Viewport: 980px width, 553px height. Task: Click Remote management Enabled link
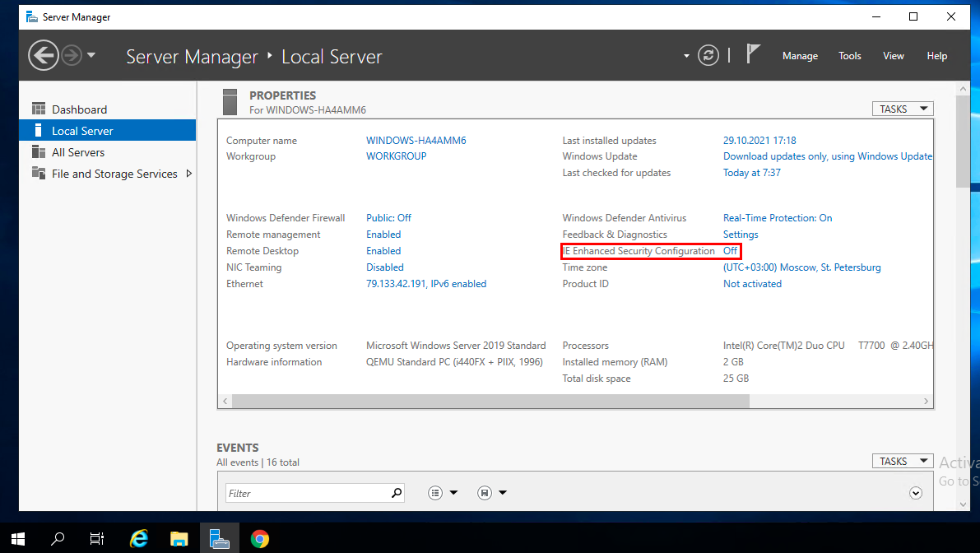pos(383,235)
